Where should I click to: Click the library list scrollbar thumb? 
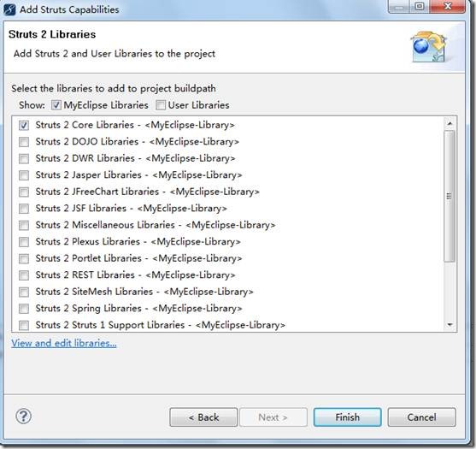pos(450,196)
